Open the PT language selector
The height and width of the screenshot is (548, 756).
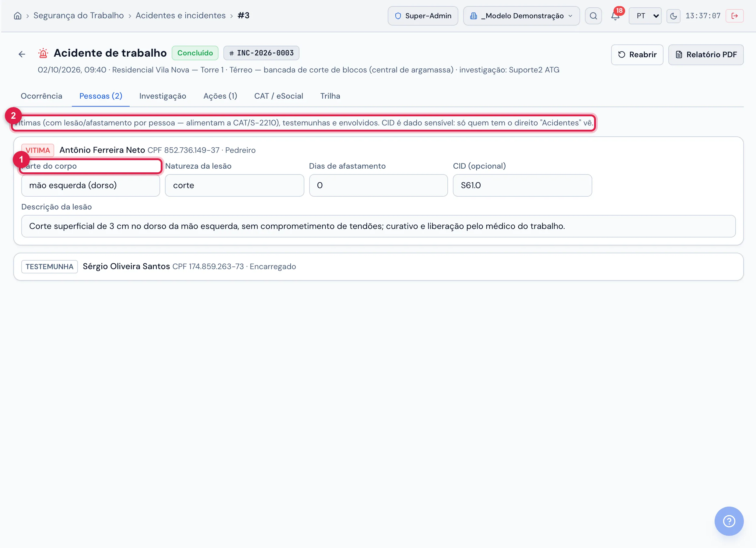tap(645, 16)
